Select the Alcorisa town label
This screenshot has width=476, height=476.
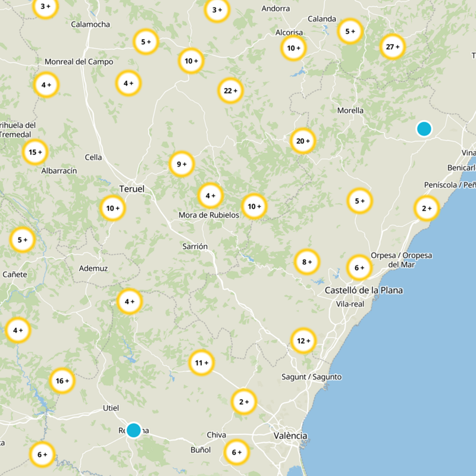289,33
